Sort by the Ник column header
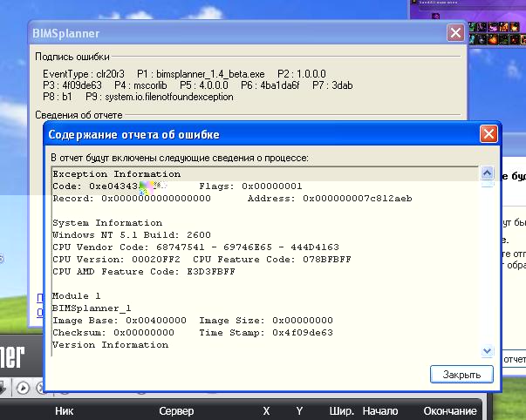Screen dimensions: 526x420 [x=65, y=410]
